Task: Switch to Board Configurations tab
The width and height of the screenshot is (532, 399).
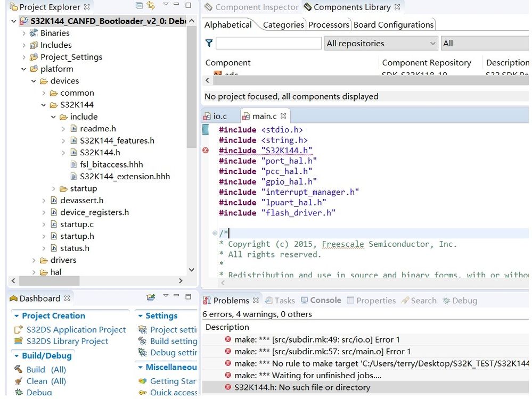Action: tap(394, 25)
